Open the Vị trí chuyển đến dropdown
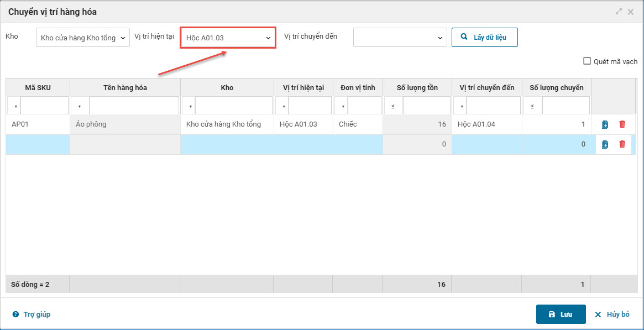 (x=400, y=38)
